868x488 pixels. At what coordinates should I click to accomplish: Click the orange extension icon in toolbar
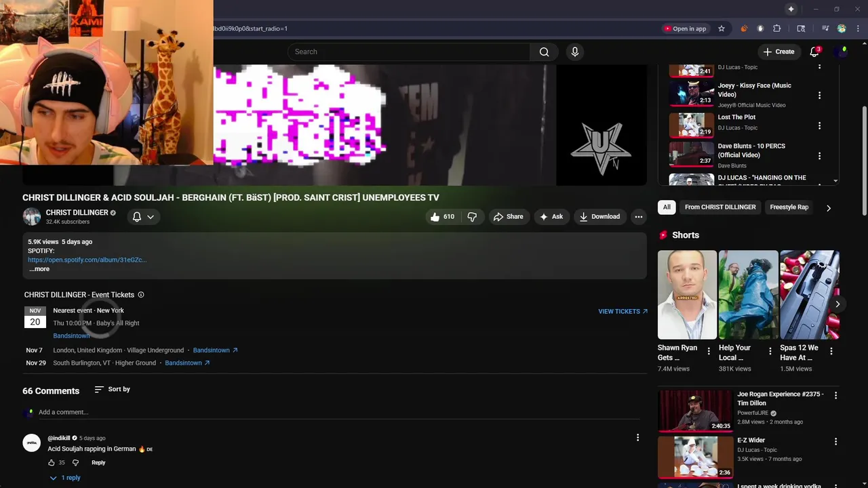(x=744, y=28)
